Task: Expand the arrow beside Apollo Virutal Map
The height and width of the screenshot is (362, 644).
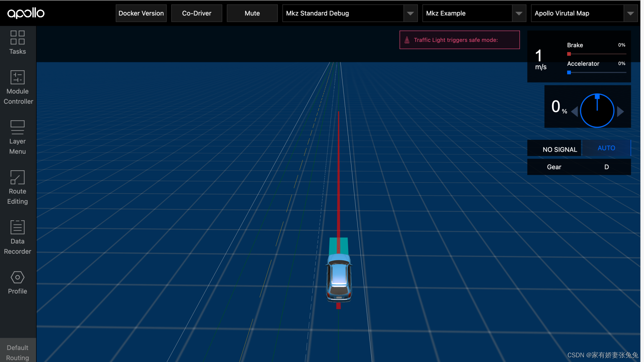Action: pyautogui.click(x=631, y=13)
